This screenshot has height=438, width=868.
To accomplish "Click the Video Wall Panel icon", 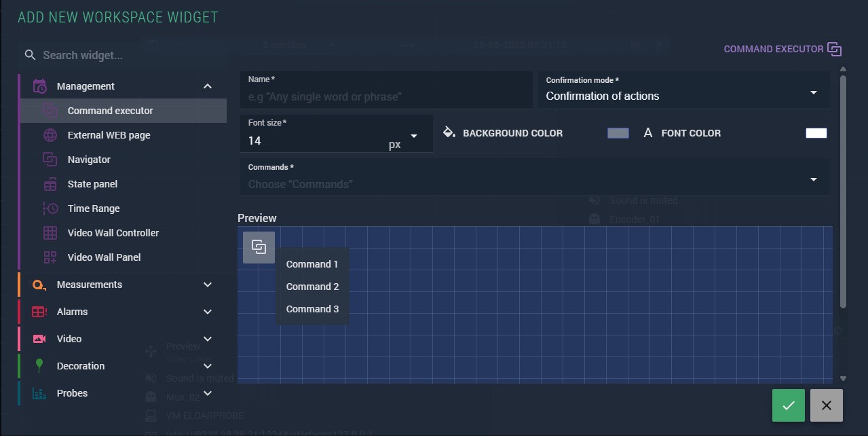I will (x=50, y=257).
